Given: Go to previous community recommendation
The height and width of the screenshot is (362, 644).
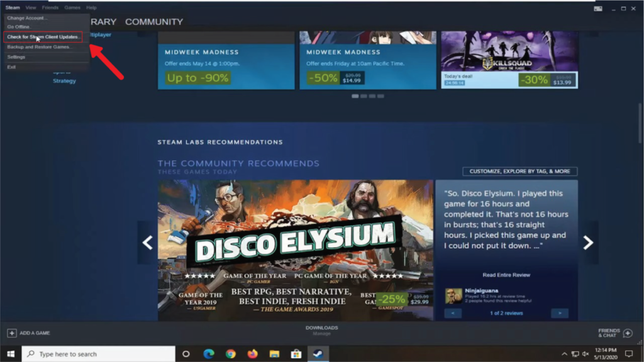Looking at the screenshot, I should tap(147, 243).
